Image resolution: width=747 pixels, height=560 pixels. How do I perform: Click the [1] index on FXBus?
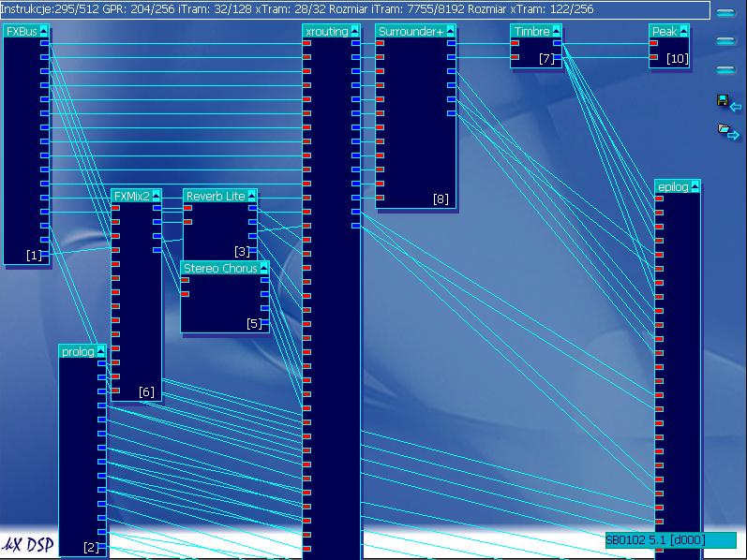click(x=34, y=256)
